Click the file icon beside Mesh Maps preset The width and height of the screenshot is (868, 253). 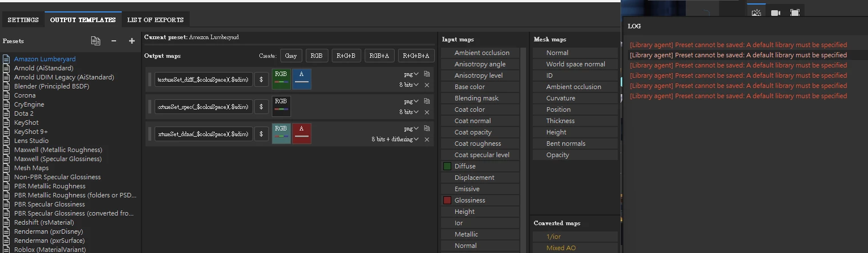pyautogui.click(x=7, y=168)
